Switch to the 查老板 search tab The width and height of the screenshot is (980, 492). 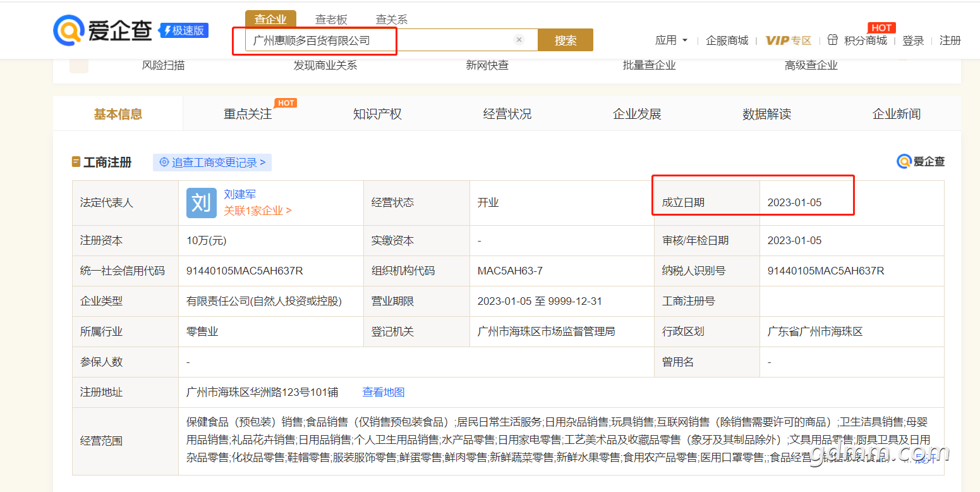pyautogui.click(x=331, y=20)
